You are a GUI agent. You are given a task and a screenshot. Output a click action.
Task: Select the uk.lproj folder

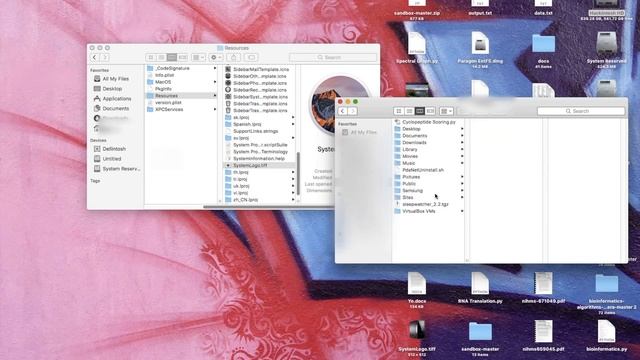(241, 186)
